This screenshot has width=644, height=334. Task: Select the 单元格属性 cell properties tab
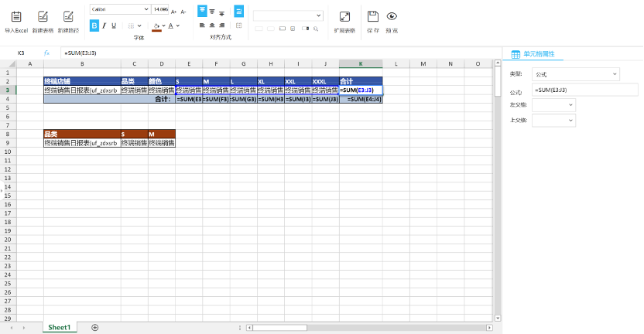[537, 54]
